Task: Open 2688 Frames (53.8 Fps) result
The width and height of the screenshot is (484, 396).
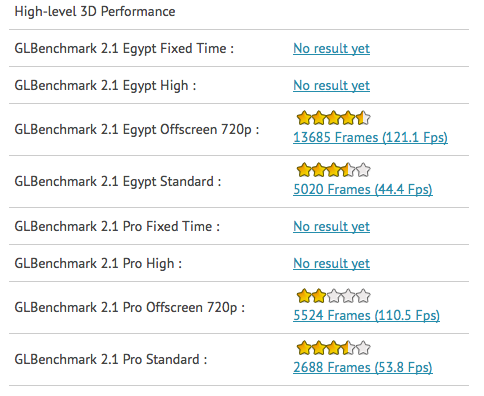Action: coord(363,367)
